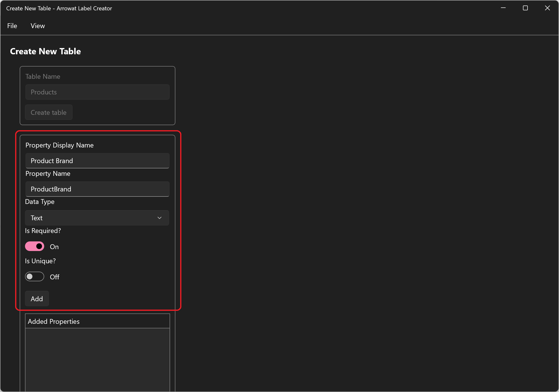This screenshot has width=559, height=392.
Task: Click the Off label beside Is Unique
Action: tap(55, 277)
